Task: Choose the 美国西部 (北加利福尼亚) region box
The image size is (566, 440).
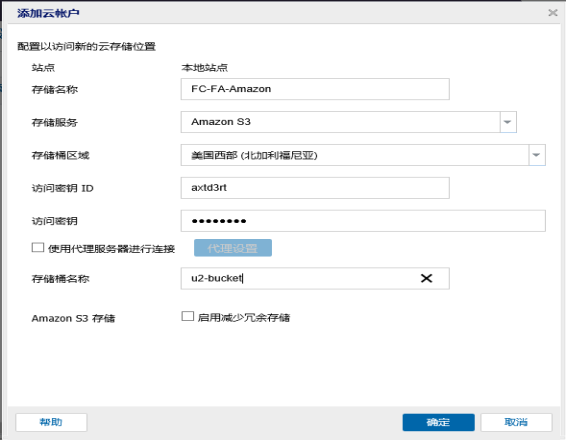Action: point(363,155)
